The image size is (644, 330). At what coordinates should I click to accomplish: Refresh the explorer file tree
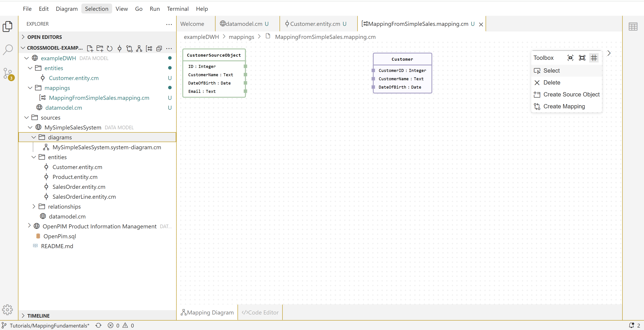point(109,48)
